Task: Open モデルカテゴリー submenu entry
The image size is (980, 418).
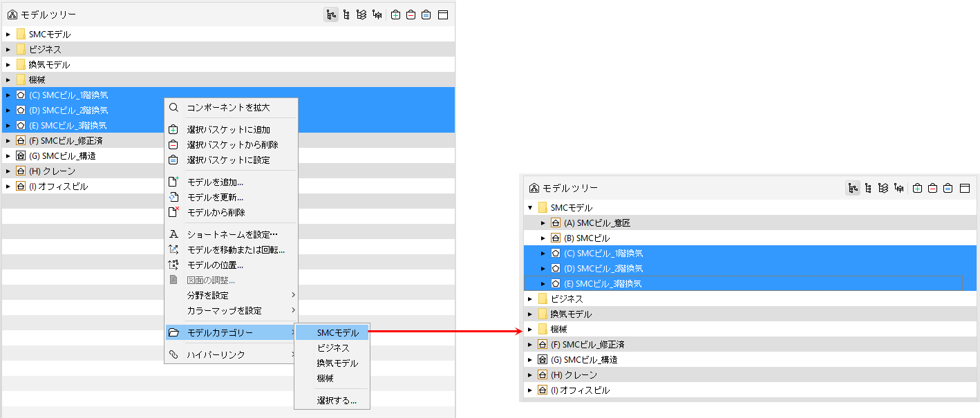Action: point(231,332)
